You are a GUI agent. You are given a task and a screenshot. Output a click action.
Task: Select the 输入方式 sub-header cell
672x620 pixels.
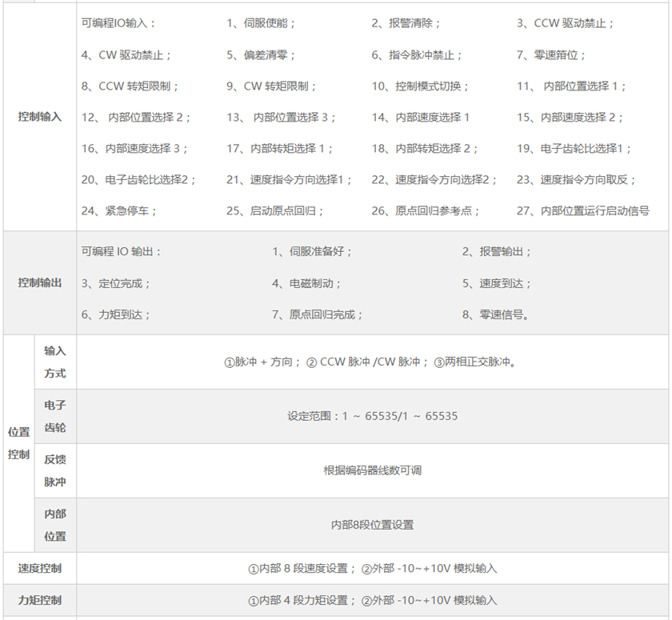point(55,362)
